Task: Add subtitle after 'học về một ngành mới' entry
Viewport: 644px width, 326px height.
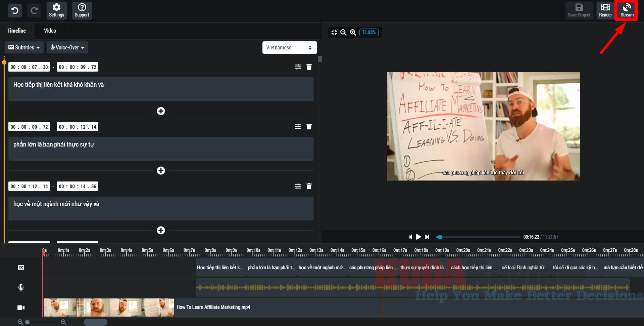Action: (x=161, y=230)
